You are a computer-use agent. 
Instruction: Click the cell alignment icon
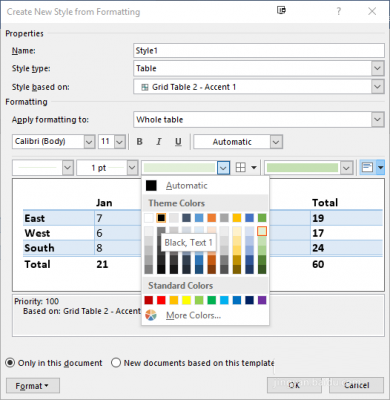coord(367,167)
